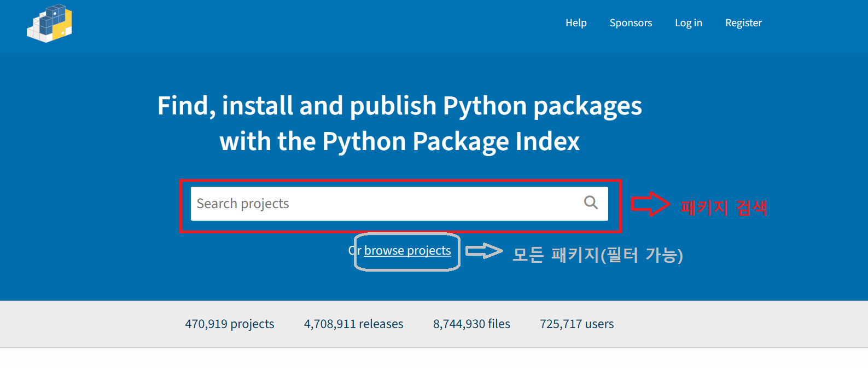Click the '4,708,911 releases' statistic
This screenshot has height=368, width=868.
coord(353,324)
